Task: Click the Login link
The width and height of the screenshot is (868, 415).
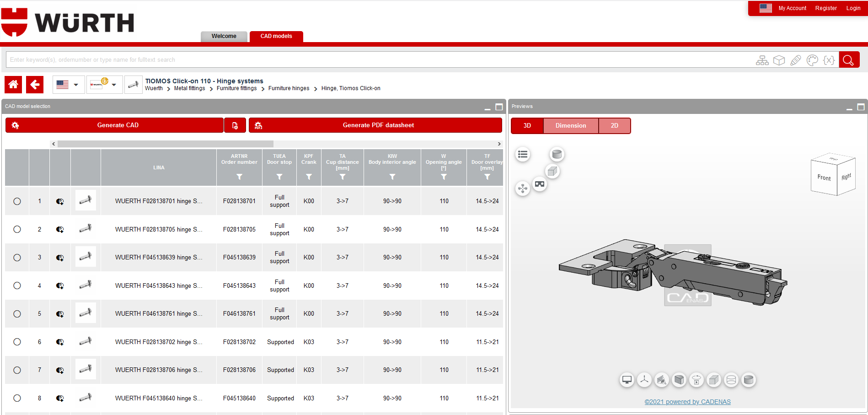Action: [853, 8]
